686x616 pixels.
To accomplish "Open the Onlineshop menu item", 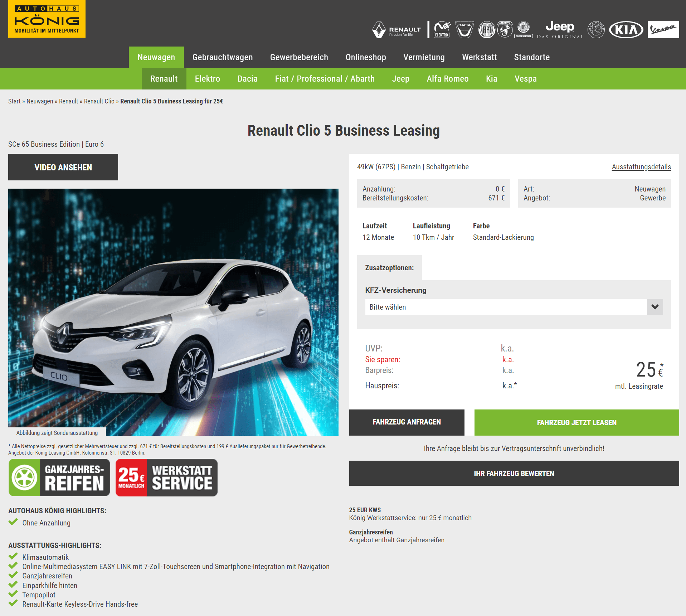I will [x=366, y=57].
